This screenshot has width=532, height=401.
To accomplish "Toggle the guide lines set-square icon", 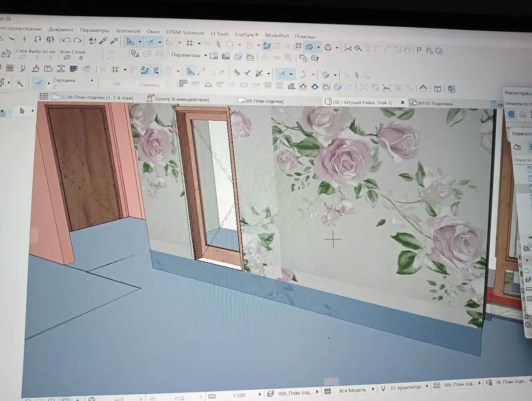I will click(x=130, y=41).
